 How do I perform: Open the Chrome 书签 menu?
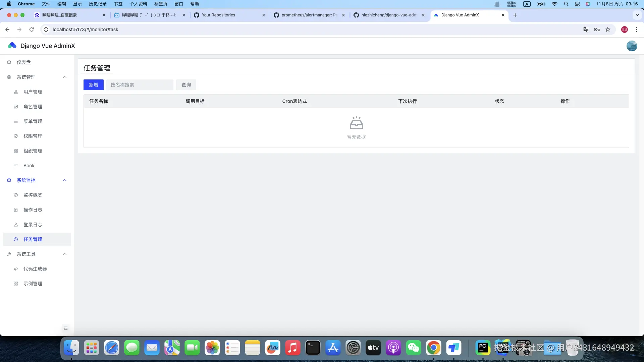pos(118,4)
